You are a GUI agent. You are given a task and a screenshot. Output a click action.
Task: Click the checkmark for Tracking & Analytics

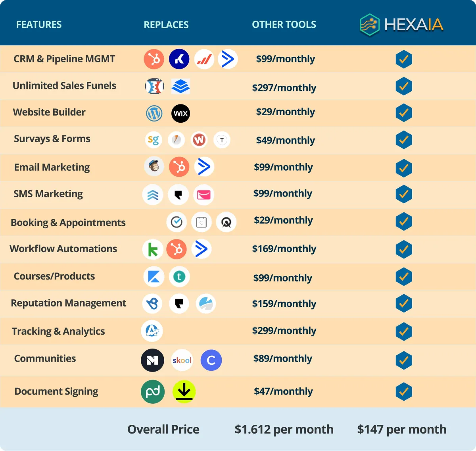(x=404, y=332)
